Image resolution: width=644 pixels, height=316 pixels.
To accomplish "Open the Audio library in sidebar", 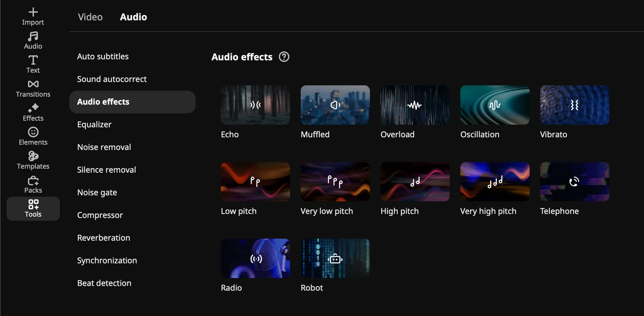I will [33, 41].
